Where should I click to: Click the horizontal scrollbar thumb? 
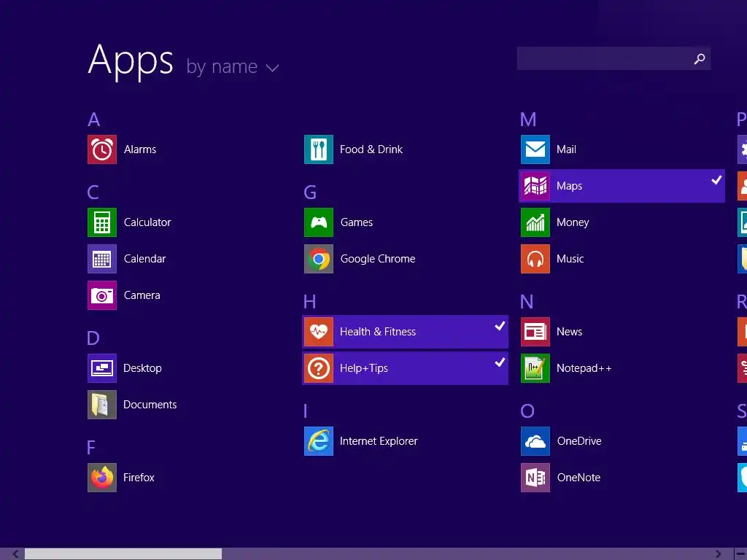pyautogui.click(x=123, y=554)
